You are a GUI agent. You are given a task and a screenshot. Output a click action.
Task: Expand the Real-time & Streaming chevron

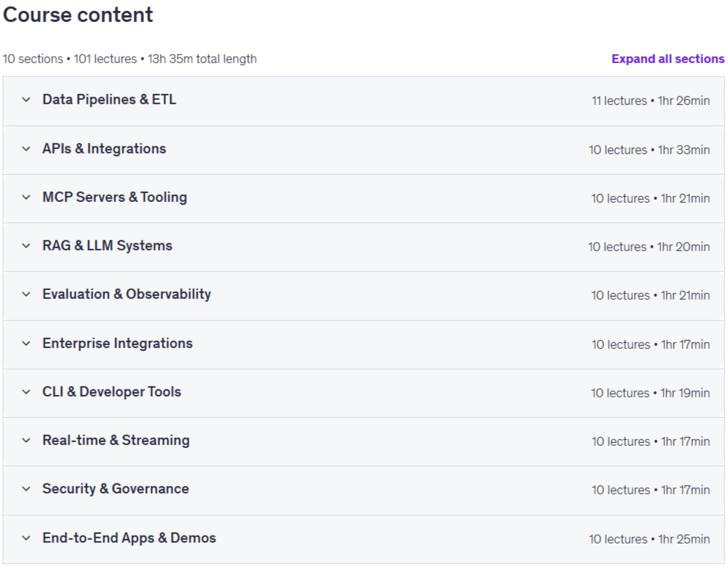pyautogui.click(x=26, y=441)
